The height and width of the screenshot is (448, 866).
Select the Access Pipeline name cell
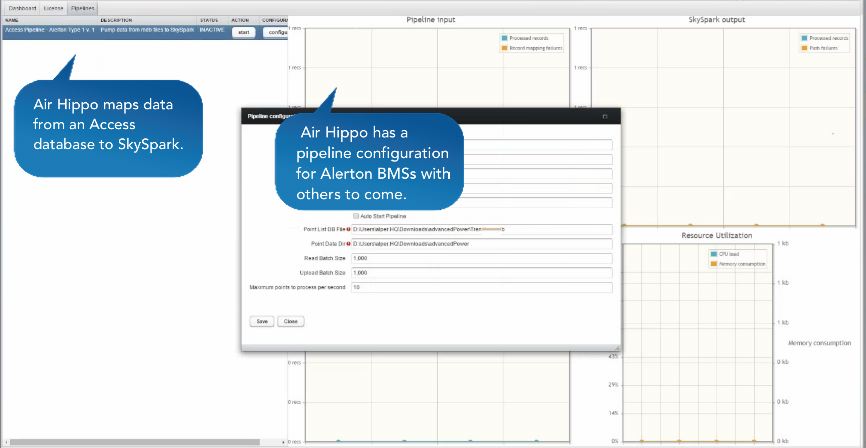coord(50,30)
